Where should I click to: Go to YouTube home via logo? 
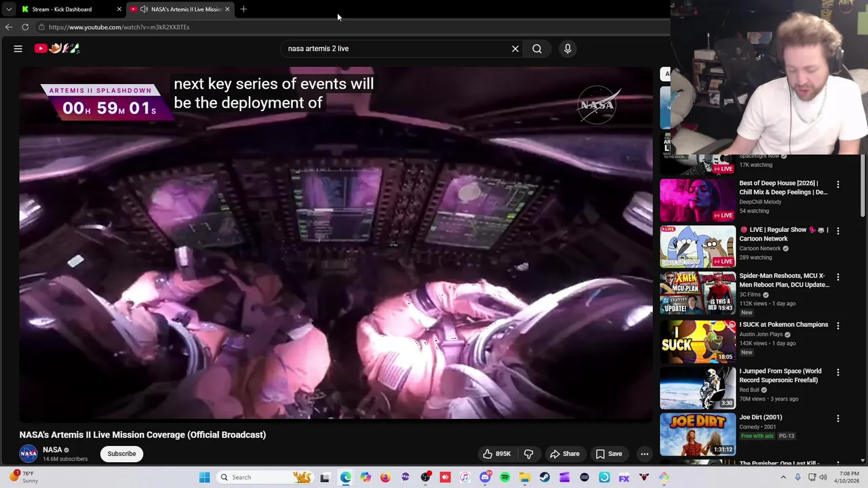pos(57,48)
